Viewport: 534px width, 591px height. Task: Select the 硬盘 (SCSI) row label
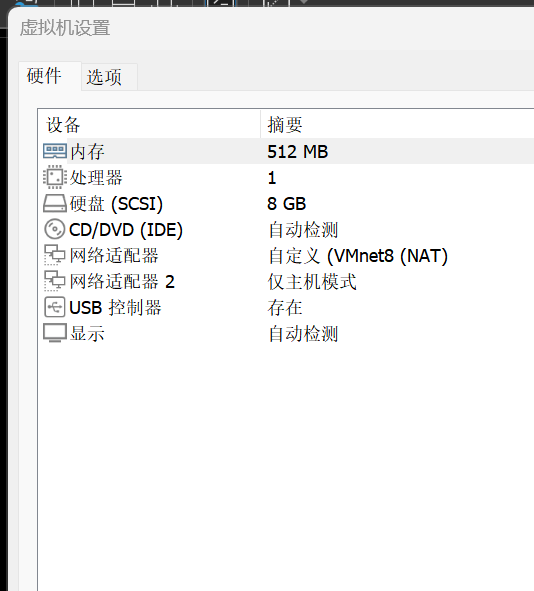tap(116, 204)
